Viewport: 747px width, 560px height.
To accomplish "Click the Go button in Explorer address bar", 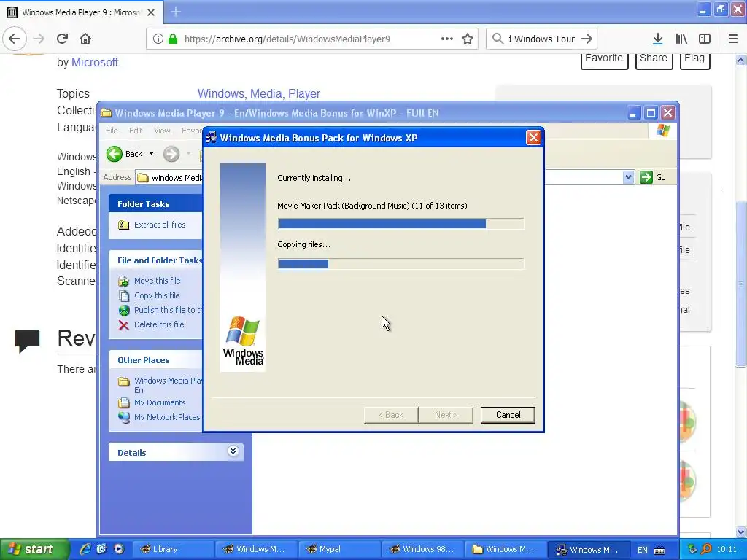I will tap(653, 177).
